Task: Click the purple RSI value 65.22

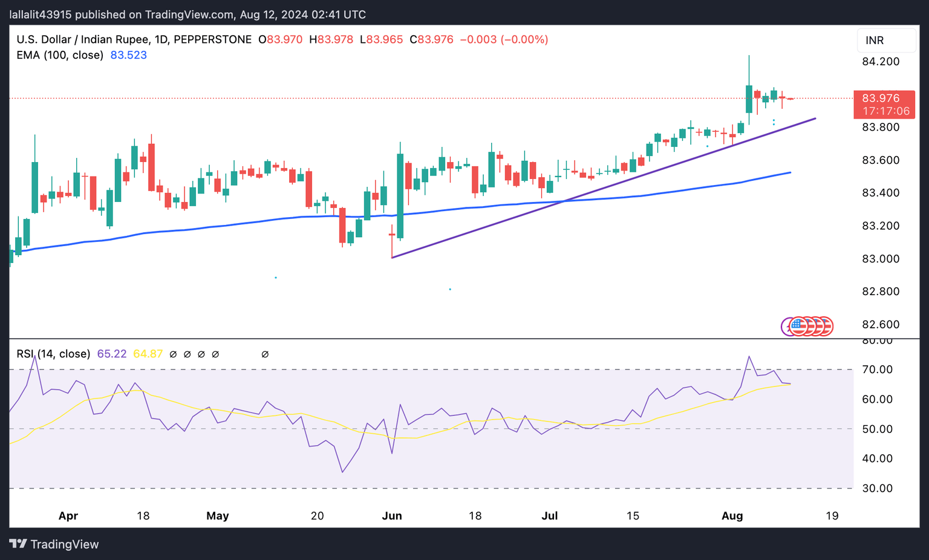Action: pos(112,354)
